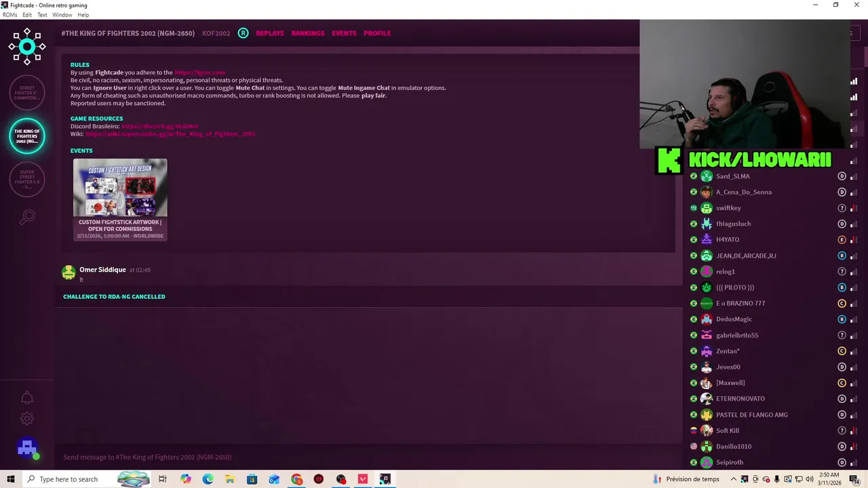Open the supercombo wiki link
The height and width of the screenshot is (488, 868).
pyautogui.click(x=170, y=134)
